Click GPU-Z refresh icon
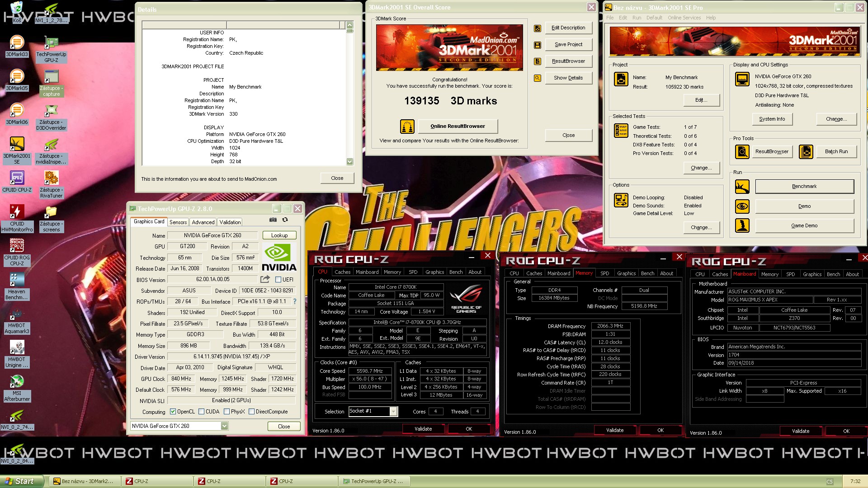Screen dimensions: 868x488 285,220
